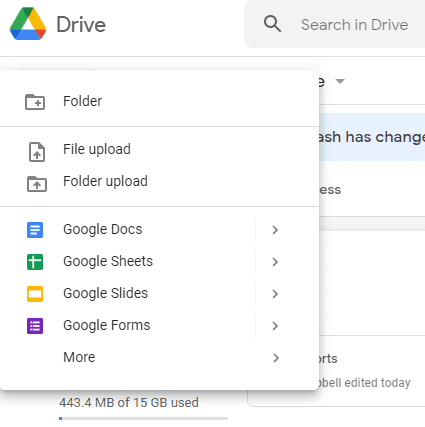Screen dimensions: 425x427
Task: Click the storage used progress bar
Action: [144, 418]
